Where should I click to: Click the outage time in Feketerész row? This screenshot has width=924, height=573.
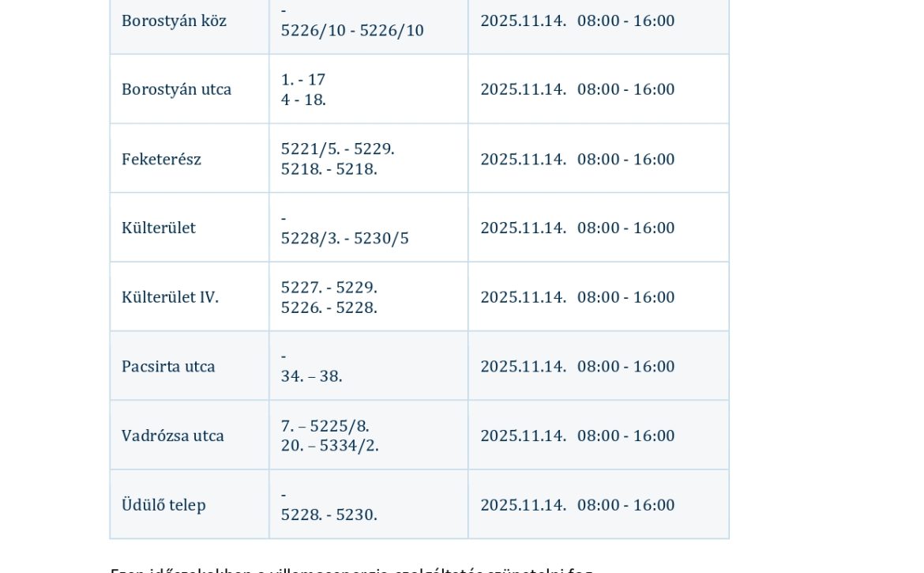[x=625, y=160]
